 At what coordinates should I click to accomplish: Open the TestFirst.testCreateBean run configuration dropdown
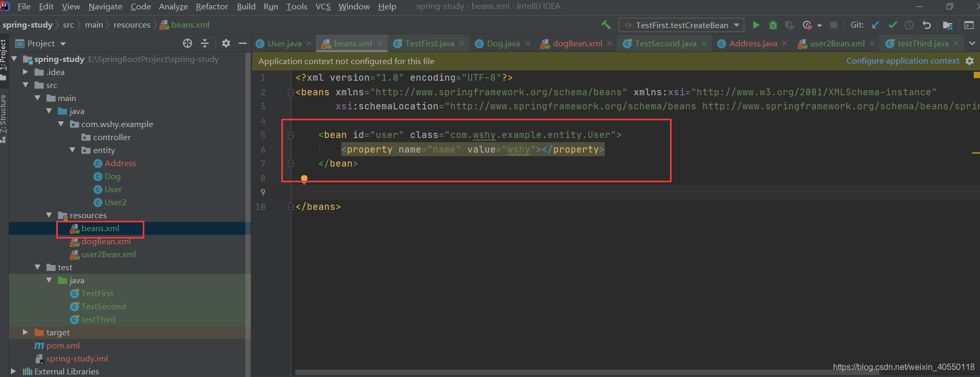[x=681, y=25]
